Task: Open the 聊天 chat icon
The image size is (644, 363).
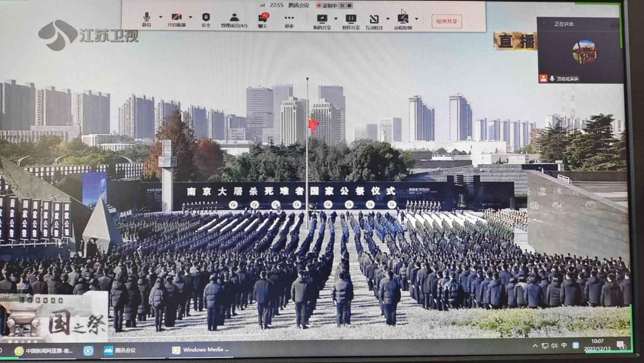Action: [x=263, y=18]
